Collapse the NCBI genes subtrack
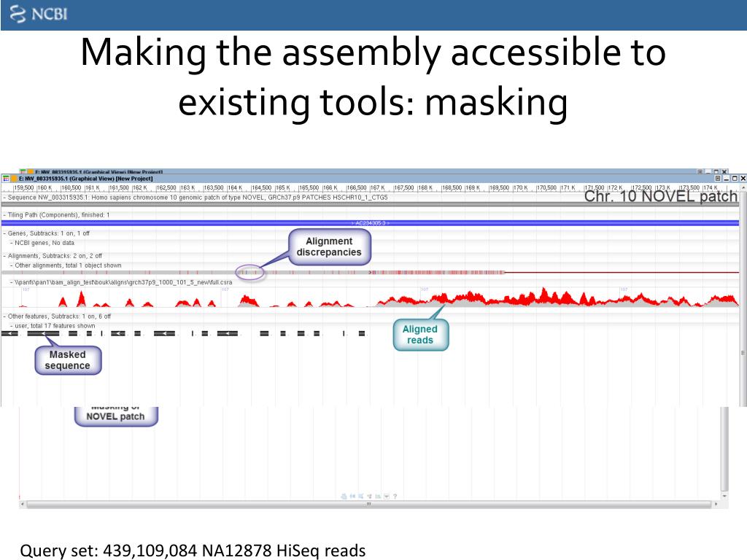Image resolution: width=747 pixels, height=560 pixels. 12,243
